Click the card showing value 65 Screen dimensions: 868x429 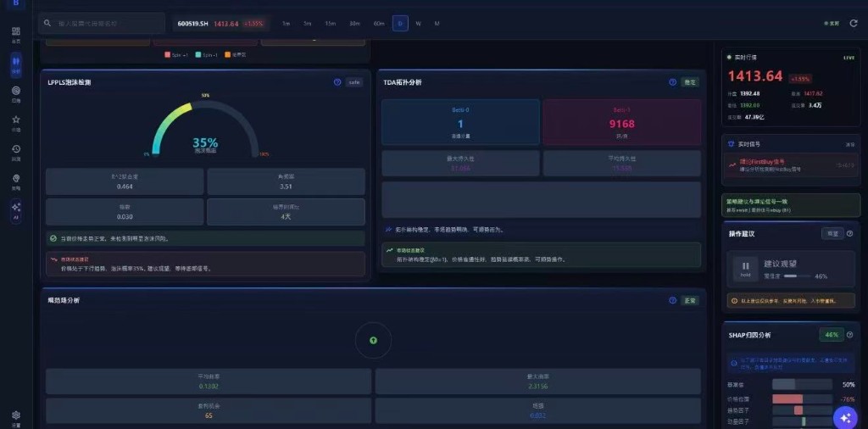(x=209, y=410)
